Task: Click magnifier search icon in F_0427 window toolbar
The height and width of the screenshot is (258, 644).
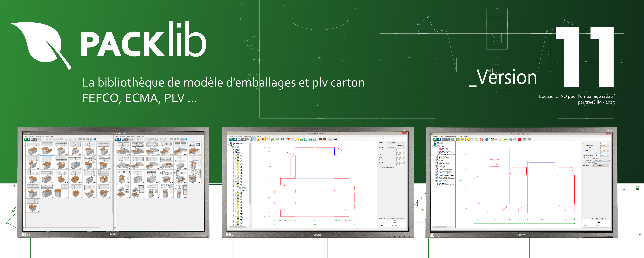Action: 244,139
